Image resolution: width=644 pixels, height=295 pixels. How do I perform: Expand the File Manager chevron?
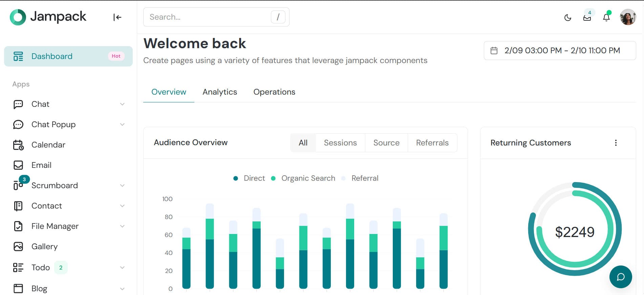tap(122, 226)
